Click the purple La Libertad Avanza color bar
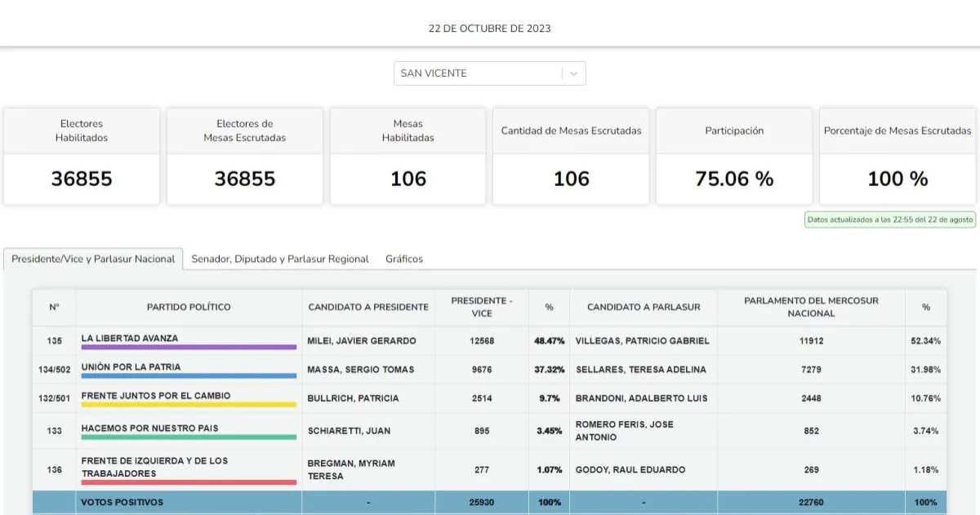This screenshot has width=980, height=515. coord(189,347)
